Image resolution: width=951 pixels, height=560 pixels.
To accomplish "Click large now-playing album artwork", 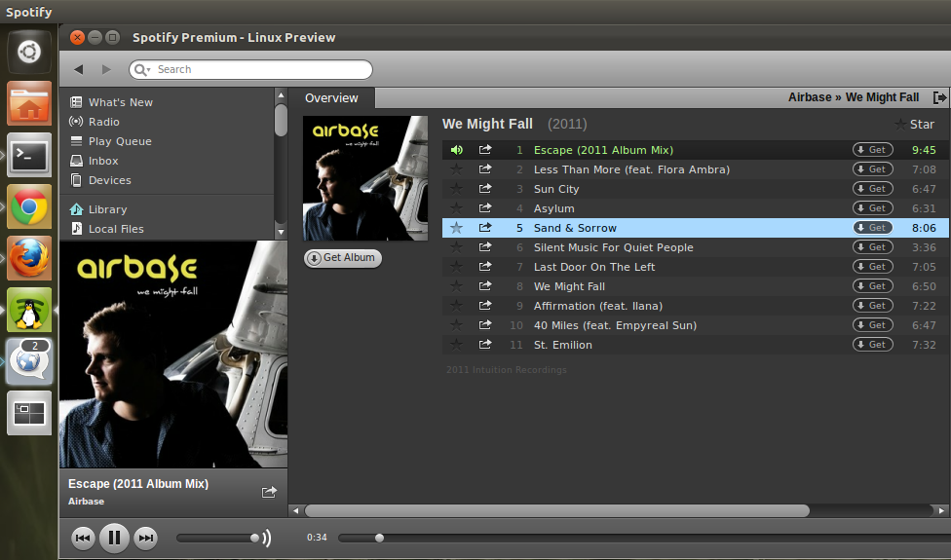I will [173, 354].
